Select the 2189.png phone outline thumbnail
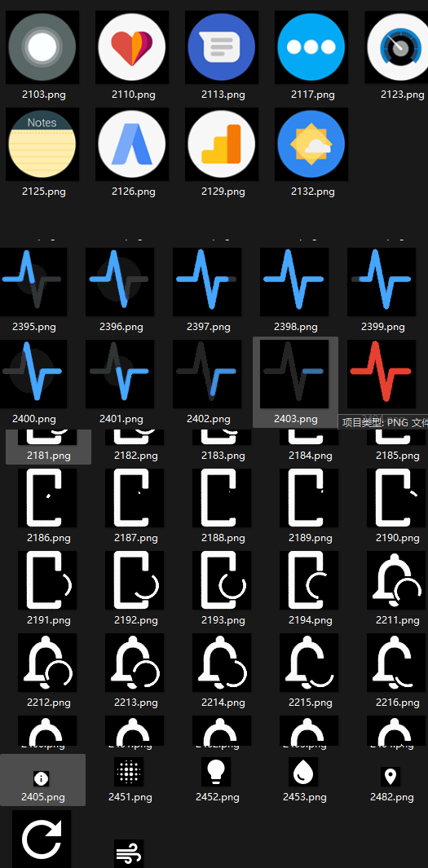 [x=309, y=498]
